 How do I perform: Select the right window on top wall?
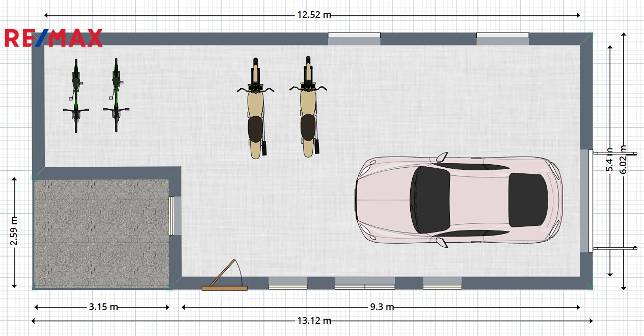pyautogui.click(x=503, y=39)
